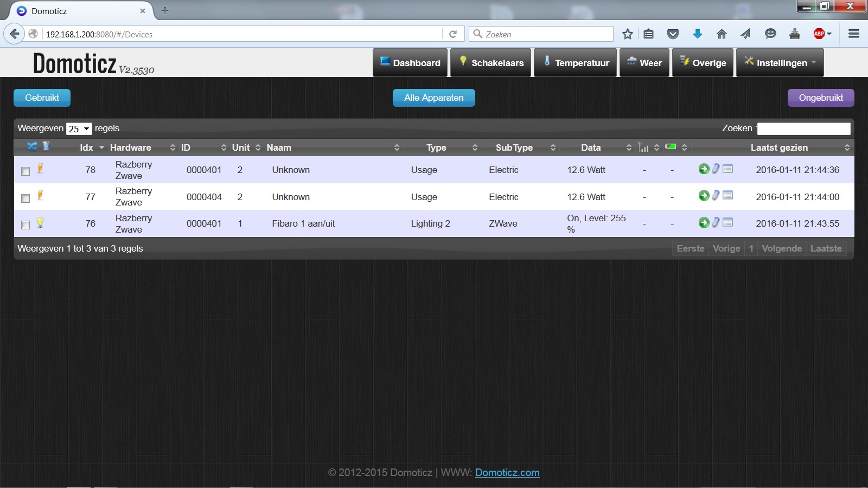Sort table by Idx column

point(91,147)
